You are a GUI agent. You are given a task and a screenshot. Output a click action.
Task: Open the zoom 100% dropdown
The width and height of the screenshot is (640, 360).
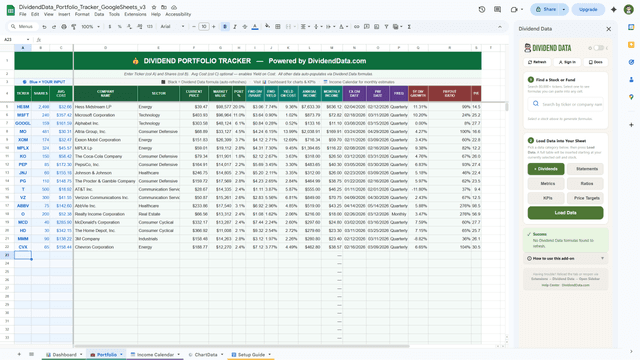pos(90,27)
